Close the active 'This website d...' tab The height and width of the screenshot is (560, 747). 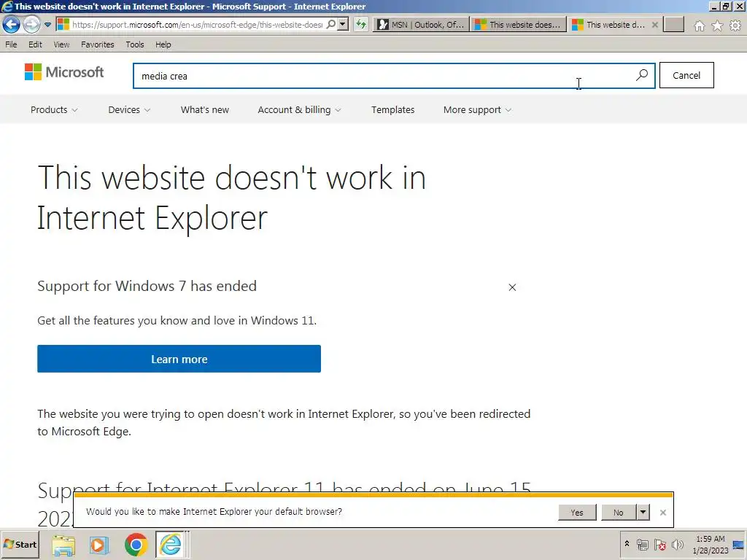[x=655, y=25]
